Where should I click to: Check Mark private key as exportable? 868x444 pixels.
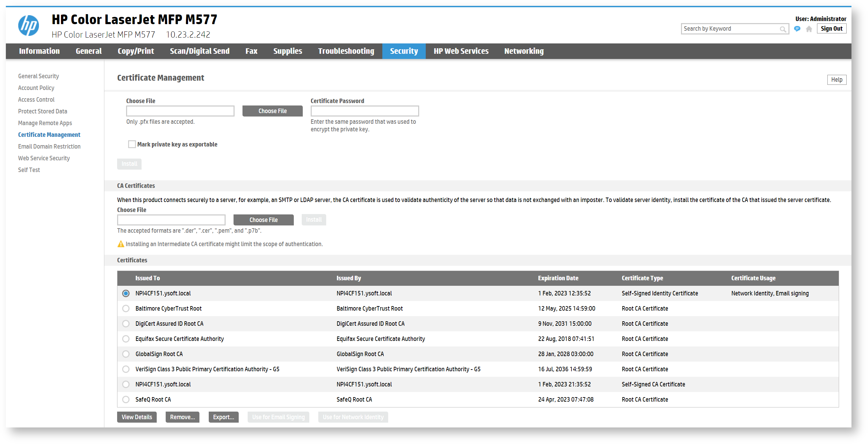coord(132,144)
